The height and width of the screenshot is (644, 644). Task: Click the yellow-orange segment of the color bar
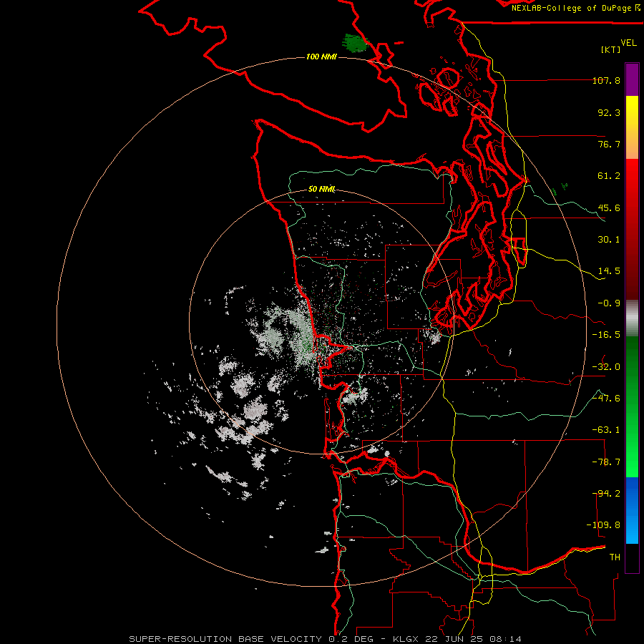pos(632,127)
